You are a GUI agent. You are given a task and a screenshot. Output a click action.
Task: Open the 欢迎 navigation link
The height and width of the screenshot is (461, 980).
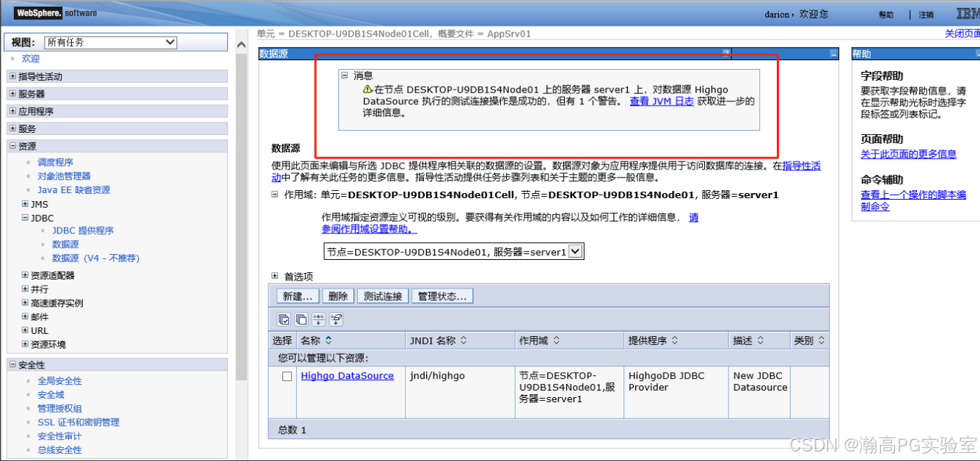point(31,59)
